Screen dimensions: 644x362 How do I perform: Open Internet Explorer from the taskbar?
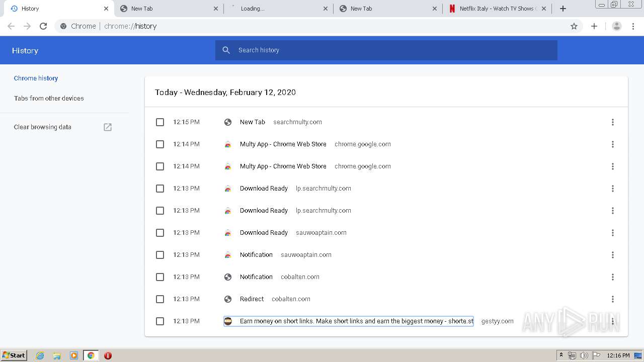40,355
